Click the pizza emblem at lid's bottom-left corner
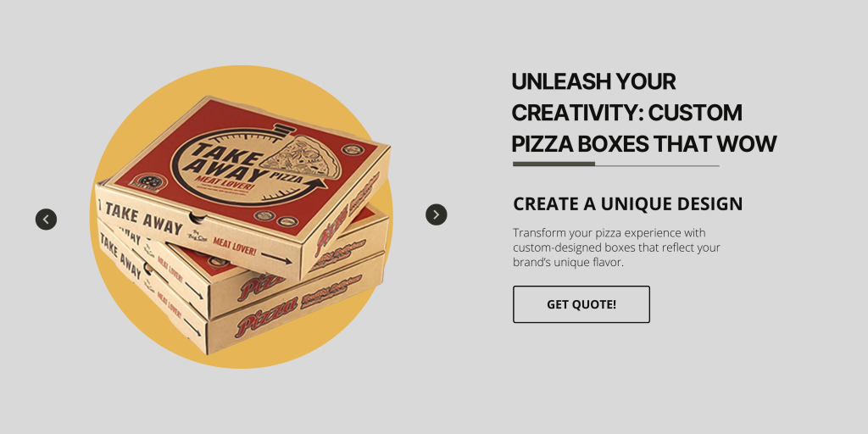This screenshot has width=868, height=434. (x=147, y=181)
